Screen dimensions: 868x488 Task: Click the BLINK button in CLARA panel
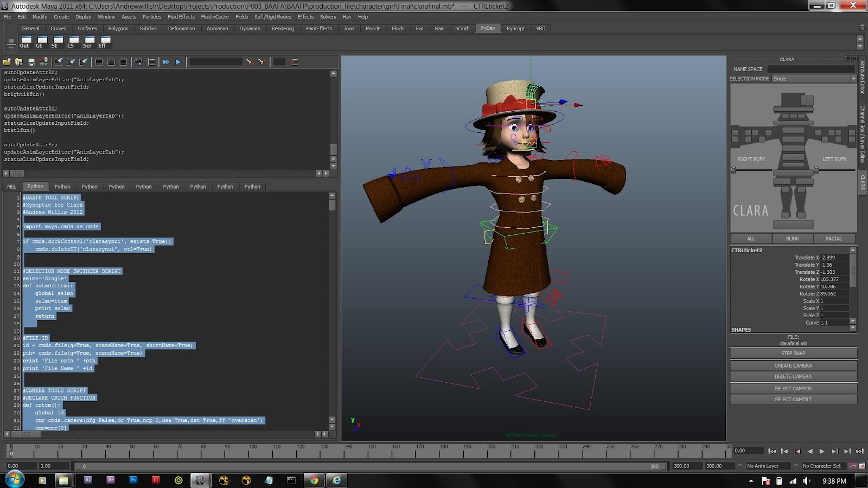click(792, 238)
